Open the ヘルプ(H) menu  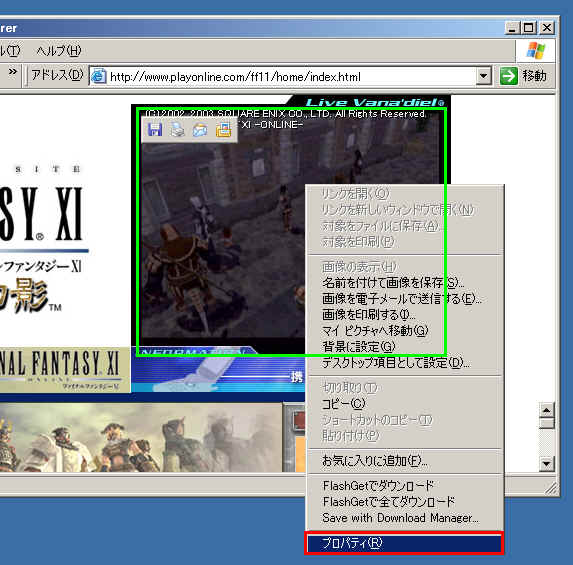[x=59, y=50]
